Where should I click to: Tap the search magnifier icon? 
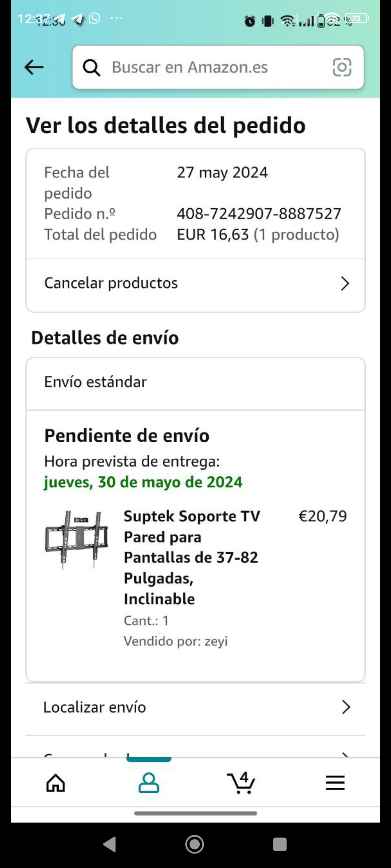(91, 68)
